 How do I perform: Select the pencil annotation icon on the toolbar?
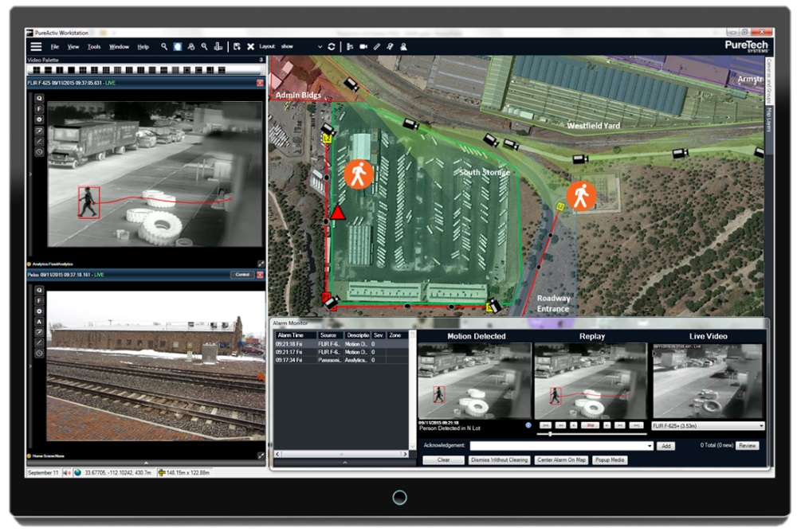(x=377, y=46)
